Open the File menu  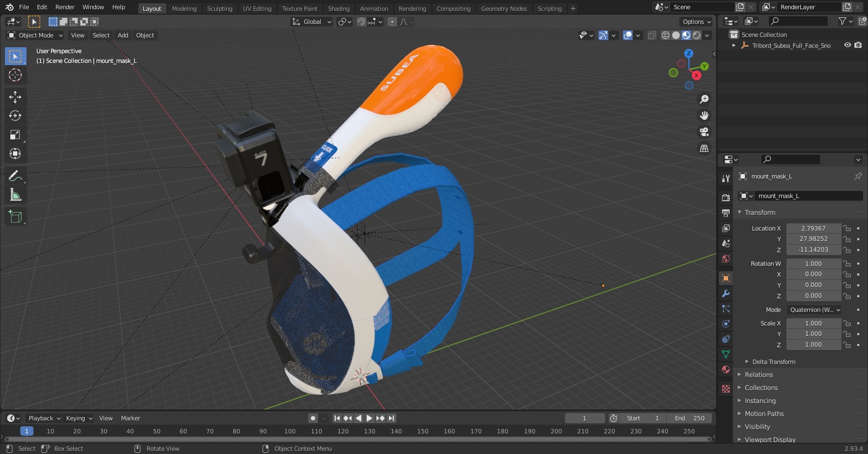(x=24, y=7)
